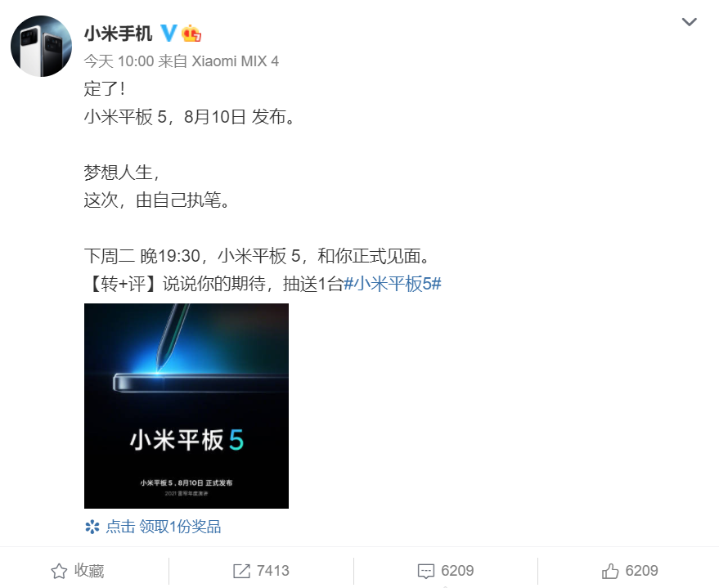The width and height of the screenshot is (719, 588).
Task: Click the lottery pinwheel icon
Action: [92, 527]
